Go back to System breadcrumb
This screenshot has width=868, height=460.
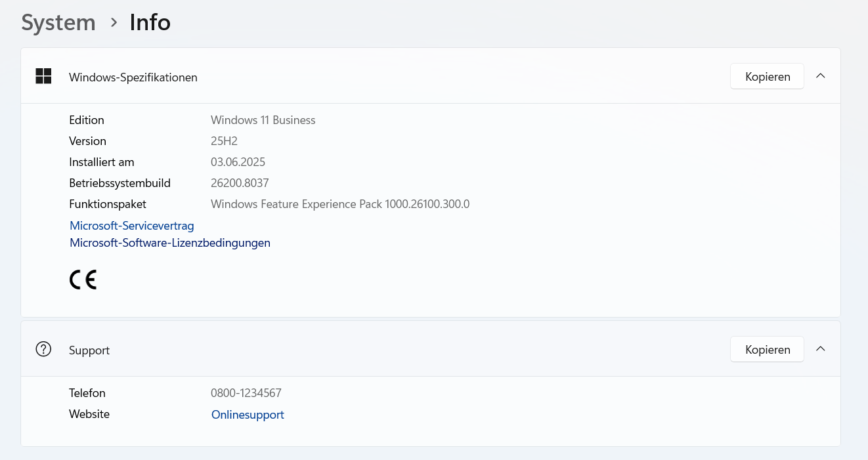[x=58, y=22]
